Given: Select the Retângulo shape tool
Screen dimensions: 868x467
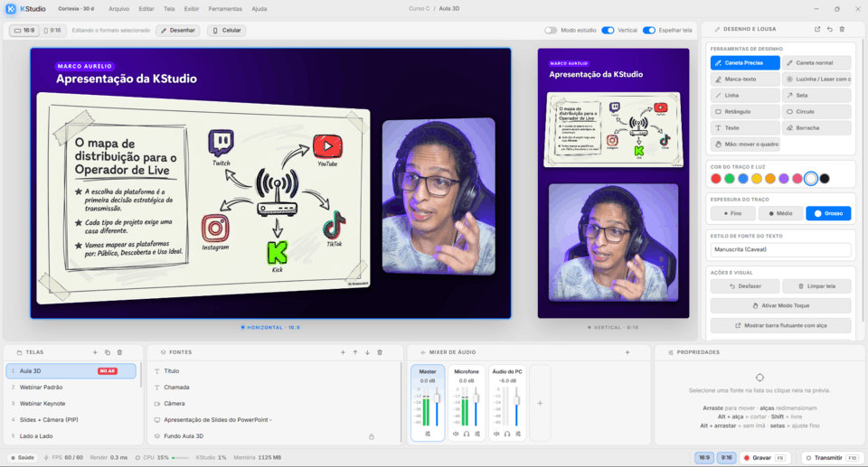Looking at the screenshot, I should [x=745, y=112].
